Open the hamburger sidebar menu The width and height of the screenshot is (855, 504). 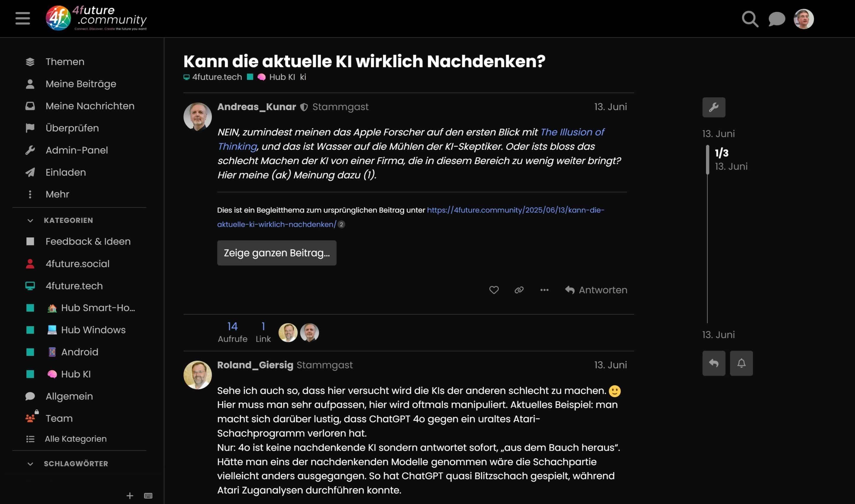23,18
